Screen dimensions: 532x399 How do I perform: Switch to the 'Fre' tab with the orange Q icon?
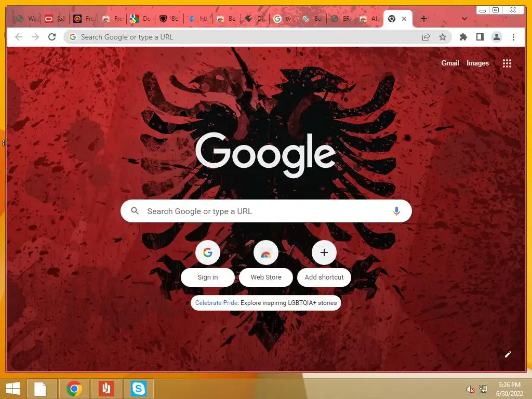tap(84, 19)
